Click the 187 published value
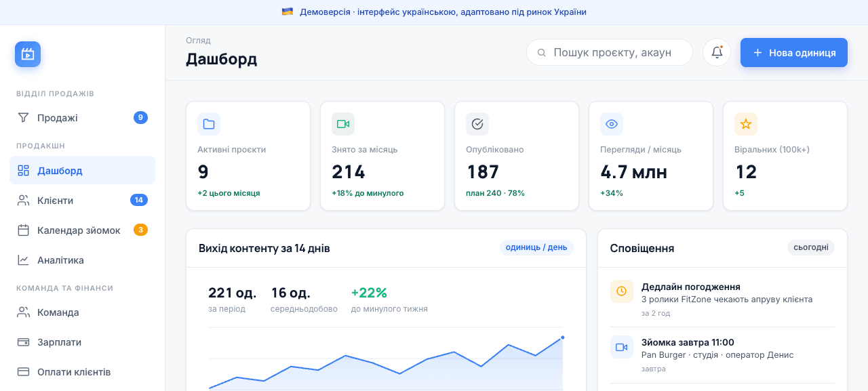The height and width of the screenshot is (391, 868). [483, 172]
